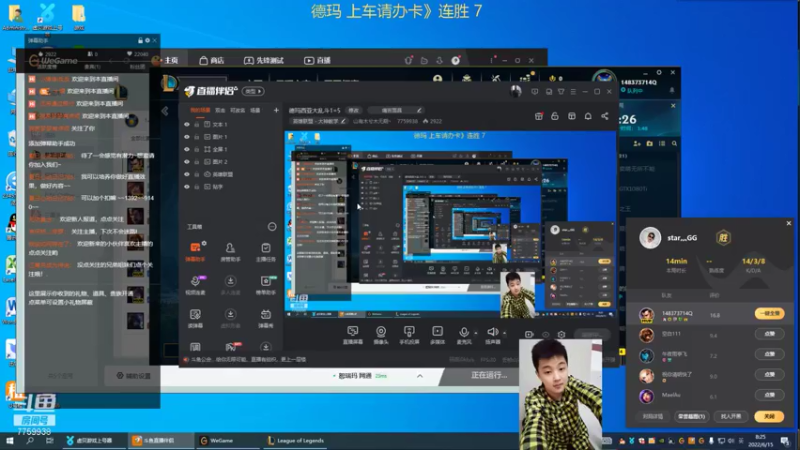Image resolution: width=800 pixels, height=450 pixels.
Task: Mute the 麦克风 microphone icon
Action: pos(463,332)
